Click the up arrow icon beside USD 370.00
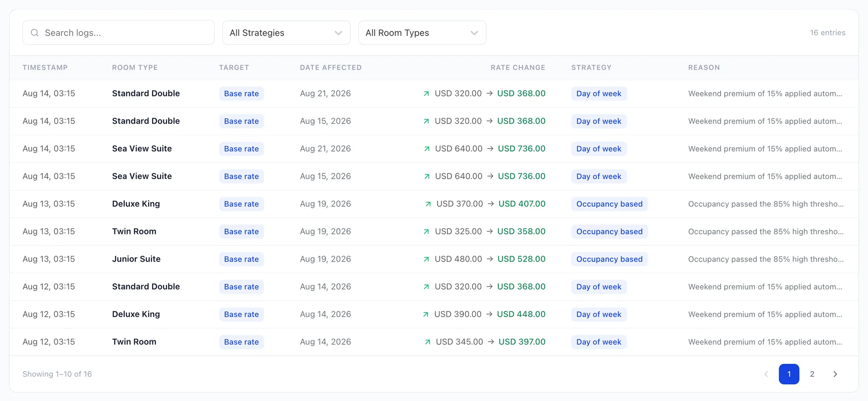 (428, 204)
